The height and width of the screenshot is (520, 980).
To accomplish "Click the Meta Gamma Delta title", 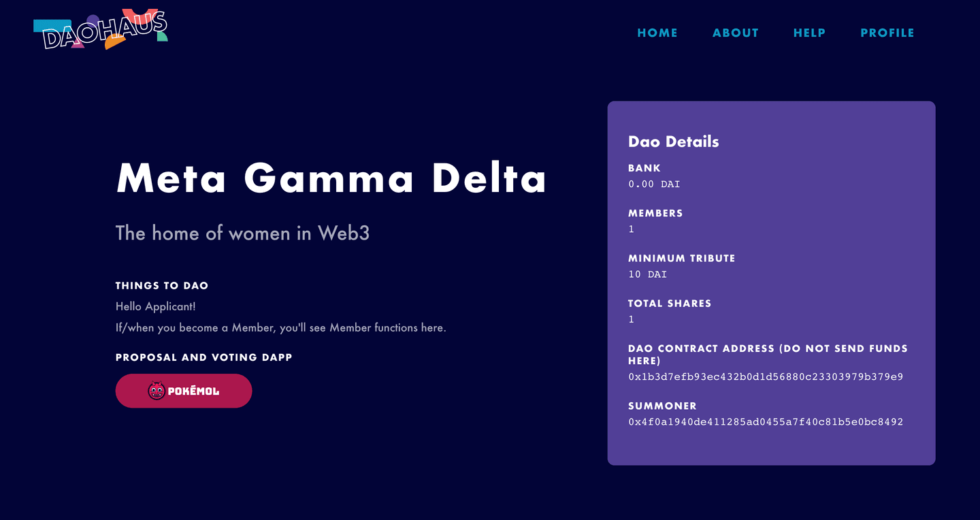I will (331, 178).
